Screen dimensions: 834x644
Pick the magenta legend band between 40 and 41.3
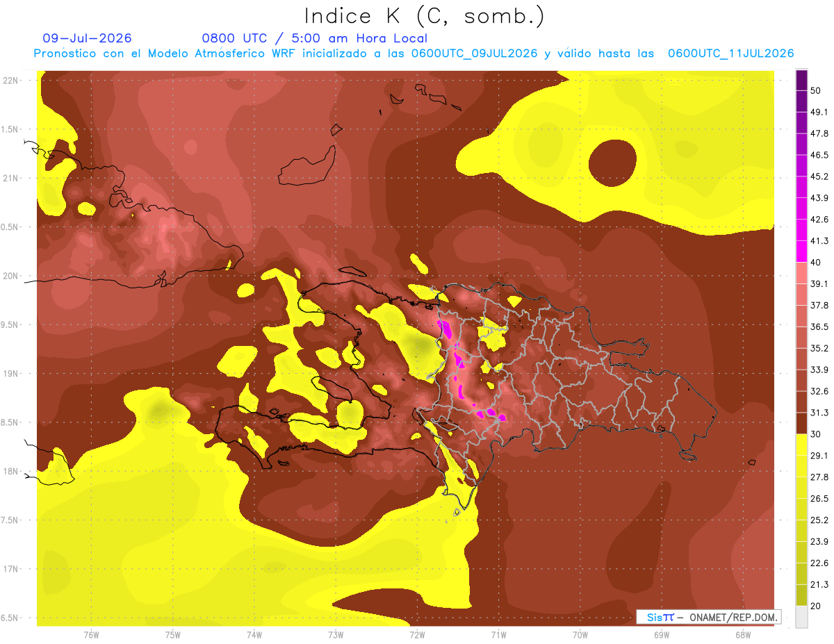click(x=801, y=251)
